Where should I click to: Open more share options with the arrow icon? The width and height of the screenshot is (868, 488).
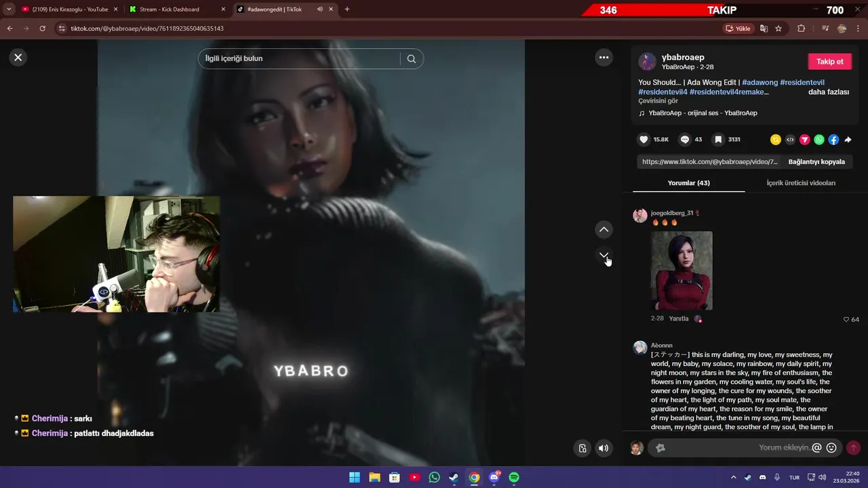click(x=848, y=140)
